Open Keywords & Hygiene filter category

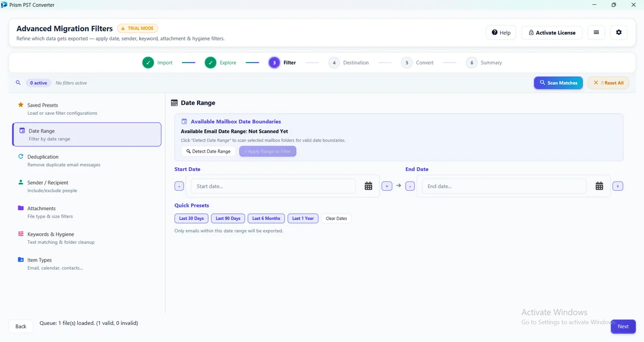(86, 237)
